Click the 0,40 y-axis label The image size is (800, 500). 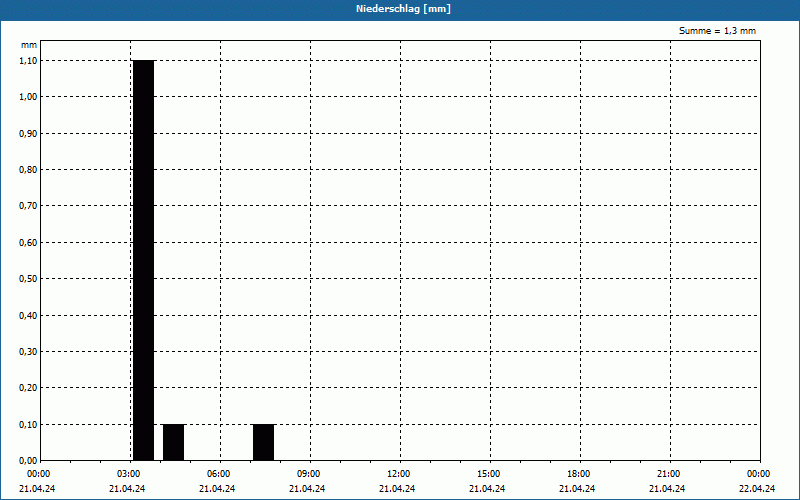point(28,315)
